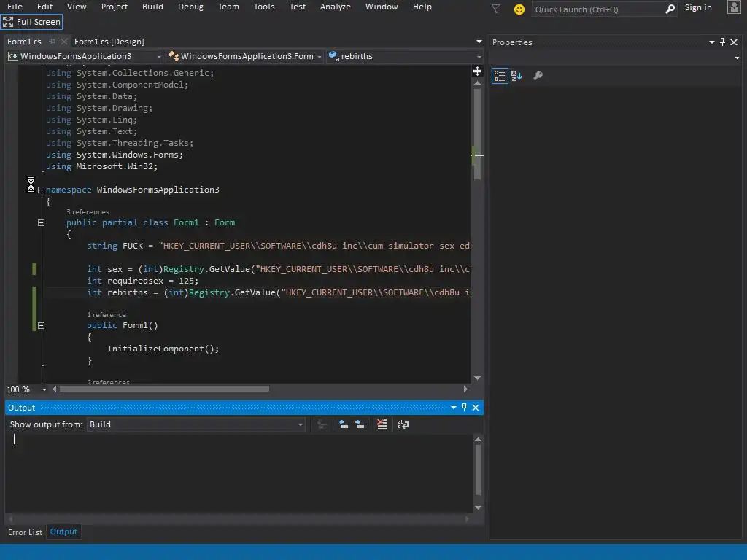
Task: Select Alphabetical sort in Properties
Action: (x=516, y=76)
